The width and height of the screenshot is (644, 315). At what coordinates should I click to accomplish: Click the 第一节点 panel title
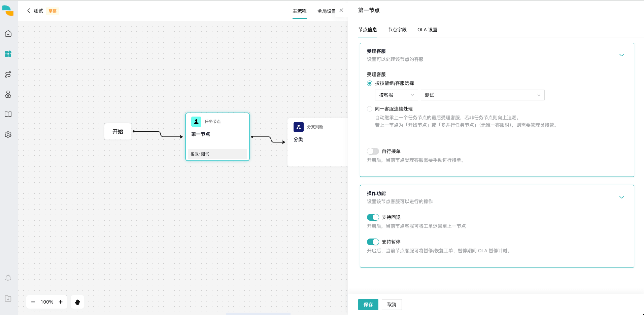pyautogui.click(x=369, y=10)
